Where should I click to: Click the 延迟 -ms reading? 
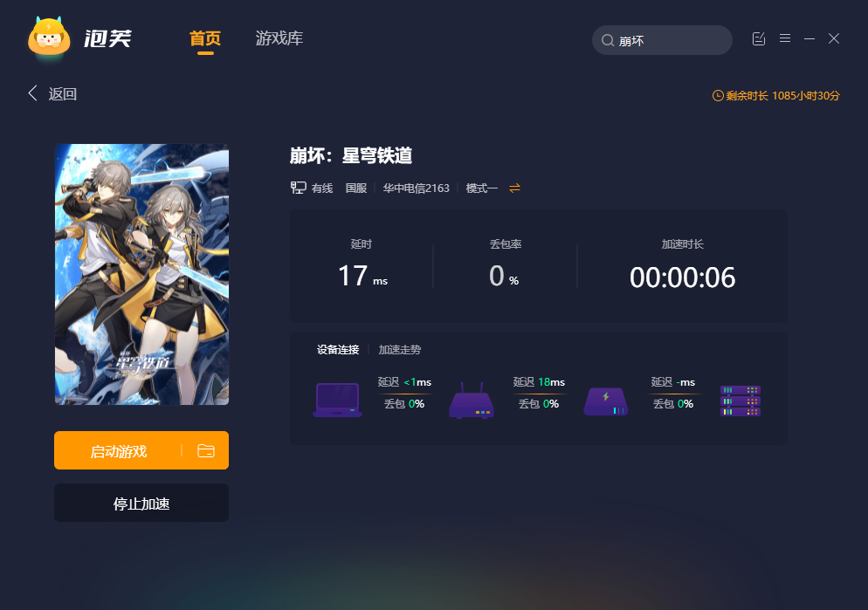(x=672, y=382)
